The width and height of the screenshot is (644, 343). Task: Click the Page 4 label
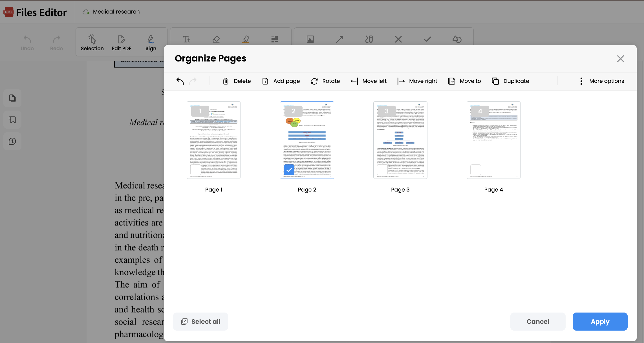pos(494,190)
